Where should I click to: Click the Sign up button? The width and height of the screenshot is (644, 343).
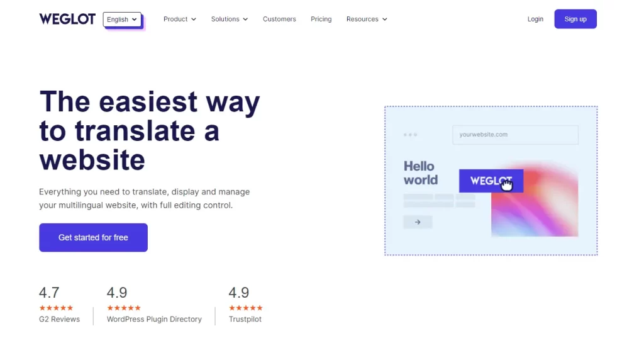575,19
